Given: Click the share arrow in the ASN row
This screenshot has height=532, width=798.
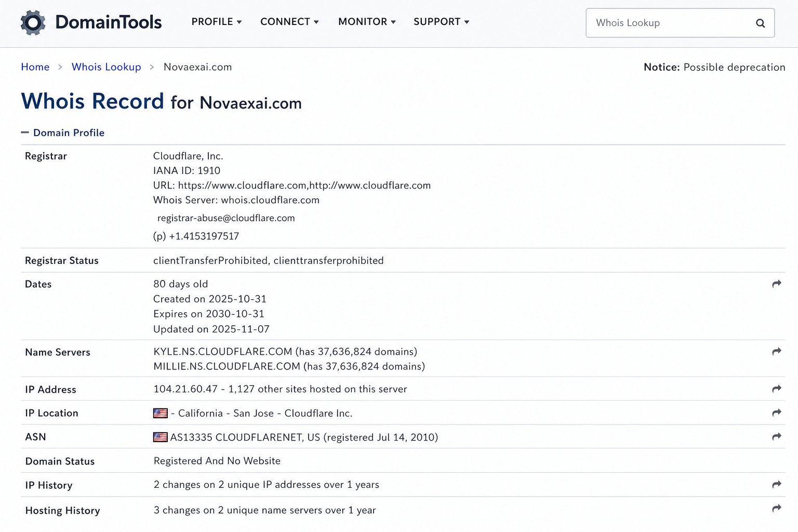Looking at the screenshot, I should coord(777,436).
